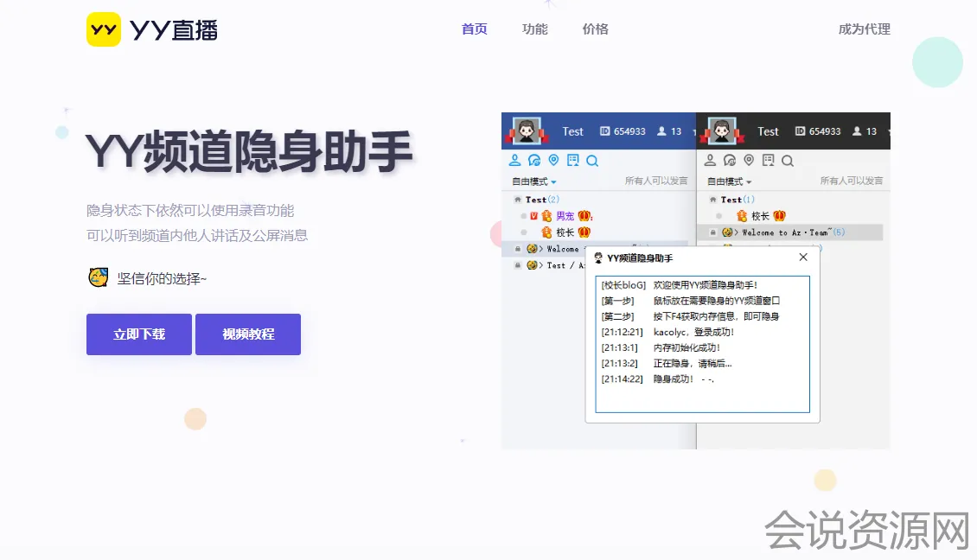Click the 立即下载 button
The width and height of the screenshot is (977, 560).
click(139, 334)
